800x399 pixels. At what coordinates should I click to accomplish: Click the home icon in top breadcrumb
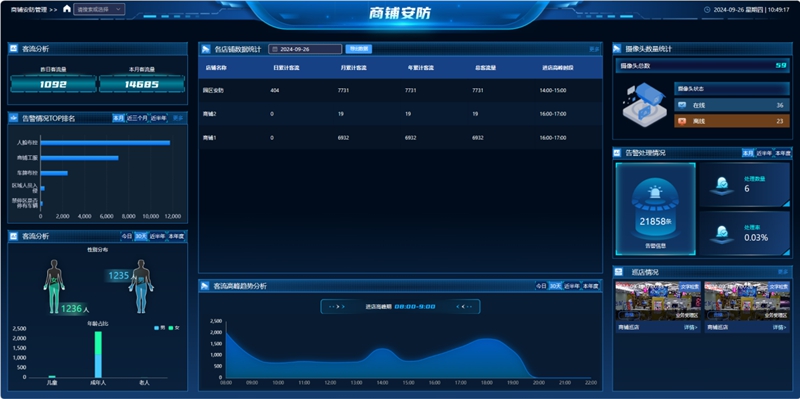(67, 9)
